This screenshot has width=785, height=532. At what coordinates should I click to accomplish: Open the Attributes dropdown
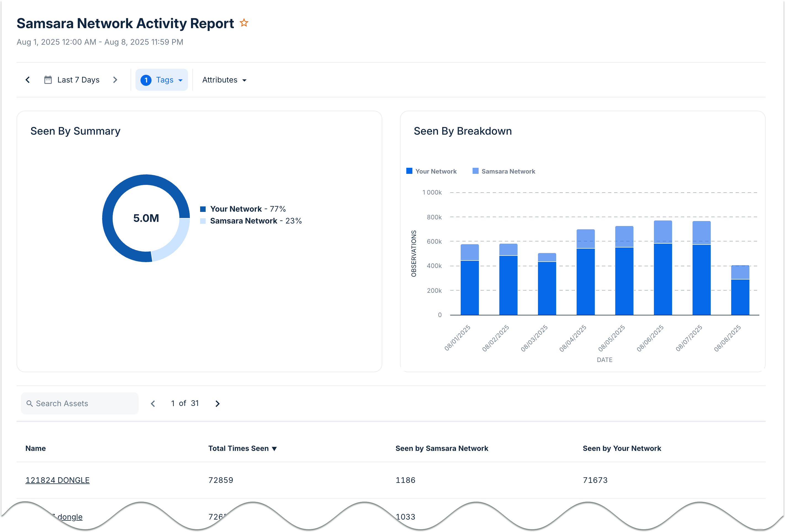click(x=224, y=80)
